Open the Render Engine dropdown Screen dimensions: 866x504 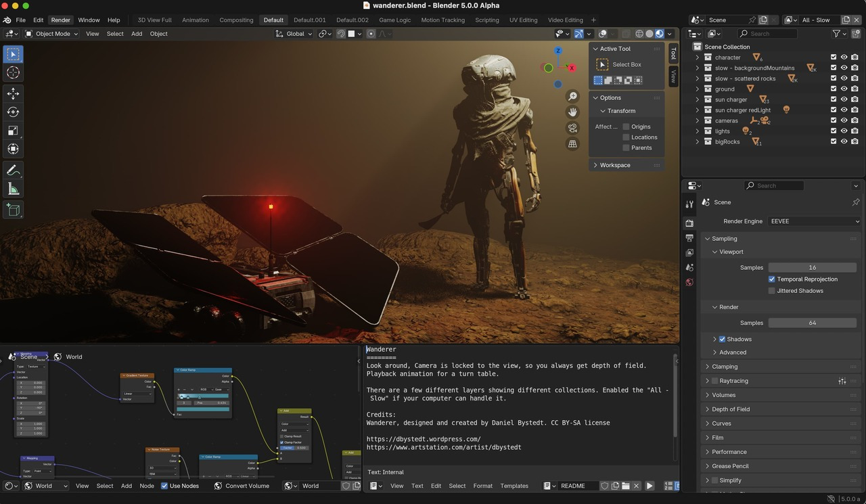(x=814, y=221)
